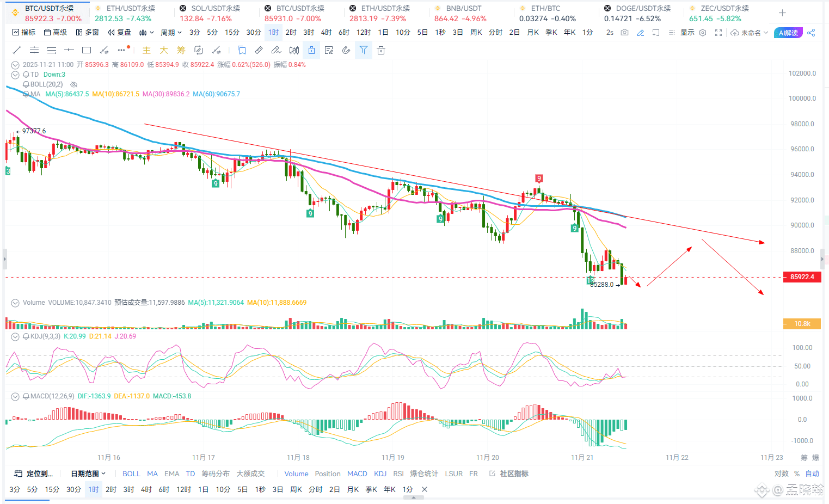Screen dimensions: 829x504
Task: Toggle the drawings filter icon
Action: pyautogui.click(x=363, y=50)
